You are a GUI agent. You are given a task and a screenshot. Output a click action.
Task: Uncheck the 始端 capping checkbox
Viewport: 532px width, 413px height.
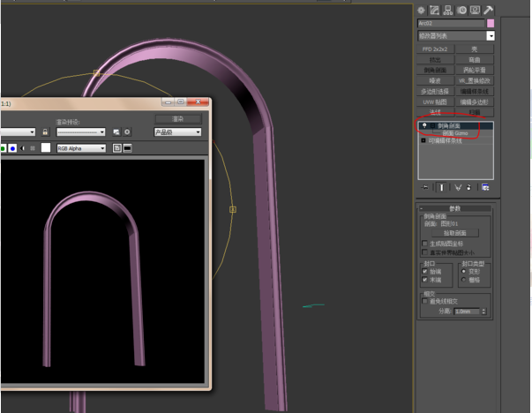coord(424,271)
